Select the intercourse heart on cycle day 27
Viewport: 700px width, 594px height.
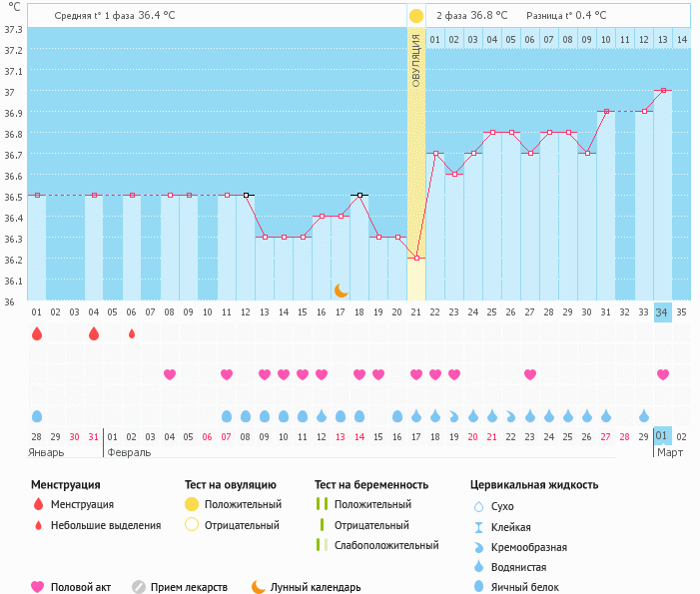(x=530, y=374)
